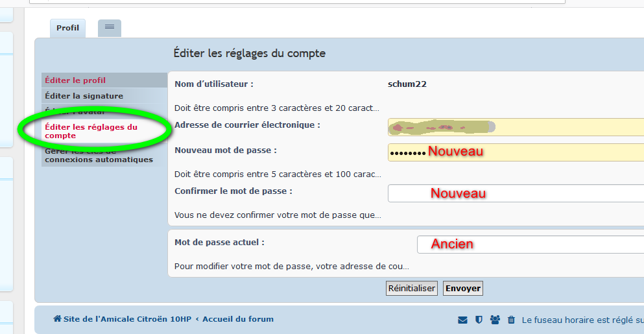Open the members group icon in footer
Image resolution: width=644 pixels, height=334 pixels.
[x=495, y=320]
